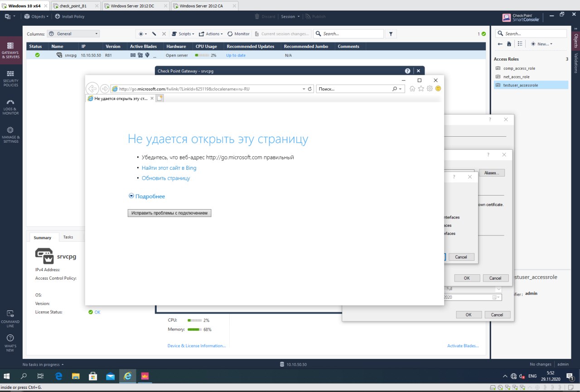This screenshot has width=580, height=392.
Task: Open Microsoft Edge from taskbar
Action: [x=59, y=376]
